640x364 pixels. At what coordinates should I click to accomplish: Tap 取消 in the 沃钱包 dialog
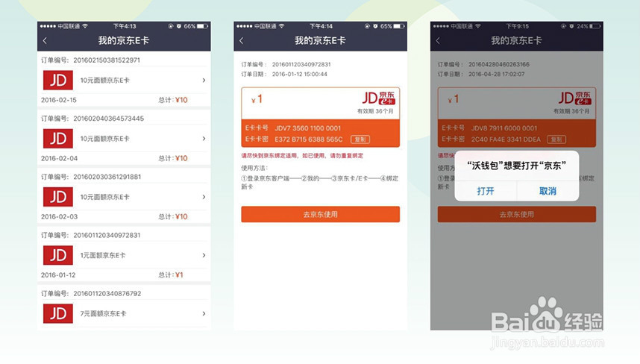tap(548, 191)
